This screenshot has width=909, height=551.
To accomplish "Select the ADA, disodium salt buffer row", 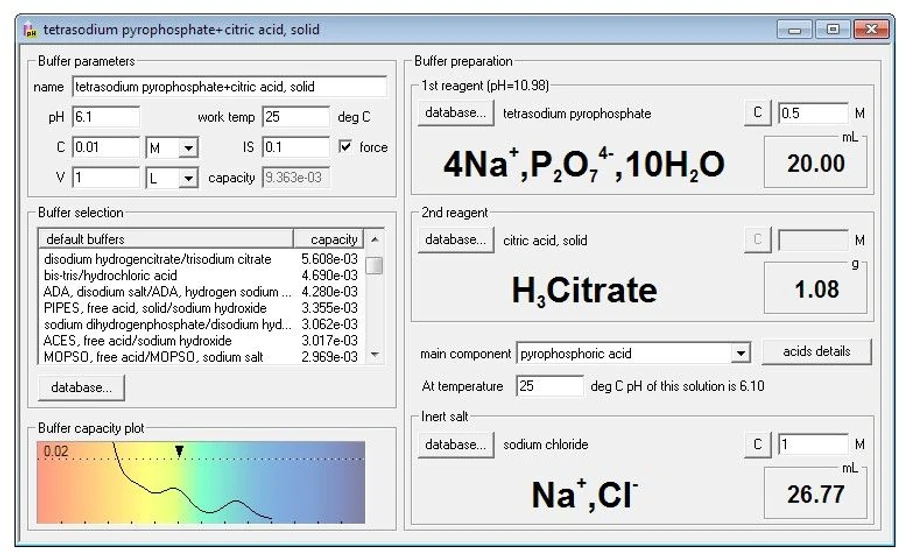I will click(x=201, y=292).
